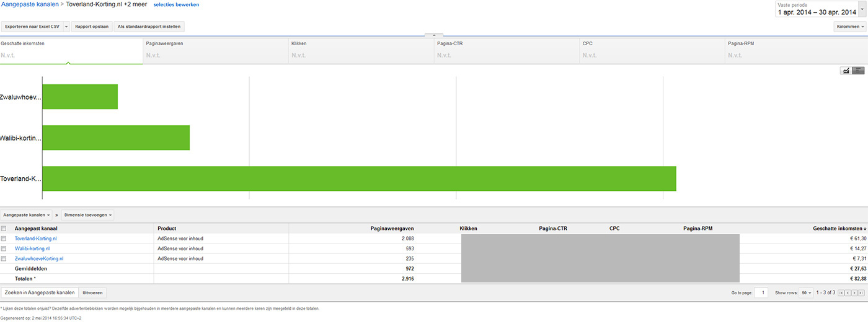Click the Gegenereerd op timestamp text
This screenshot has height=324, width=868.
pos(41,318)
